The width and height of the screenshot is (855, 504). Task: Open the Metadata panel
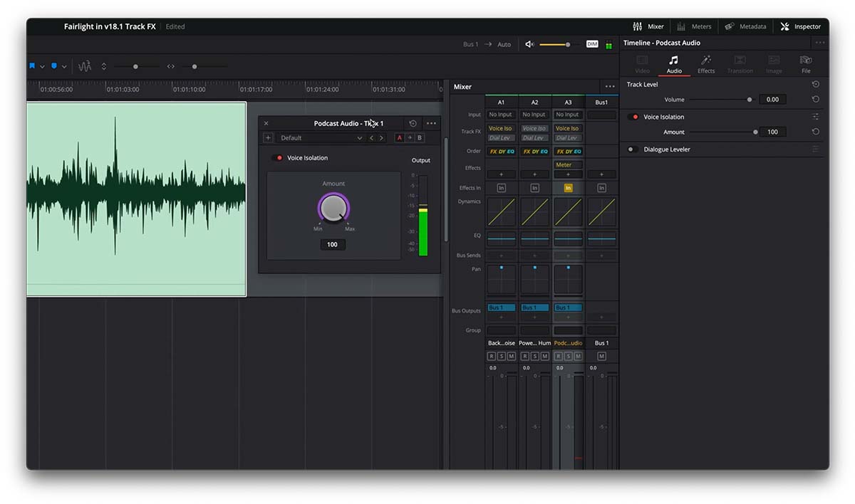click(x=745, y=26)
